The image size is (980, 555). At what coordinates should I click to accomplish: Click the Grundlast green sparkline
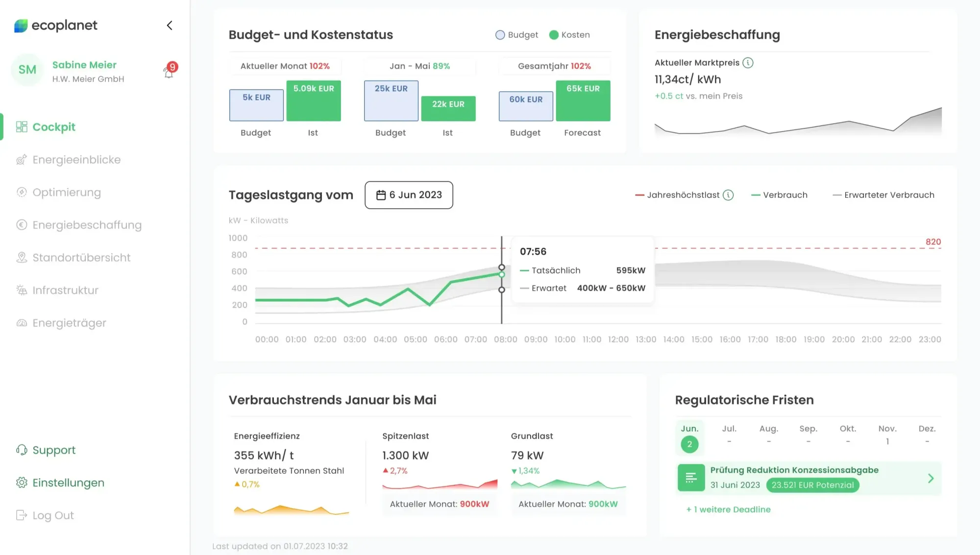point(568,484)
